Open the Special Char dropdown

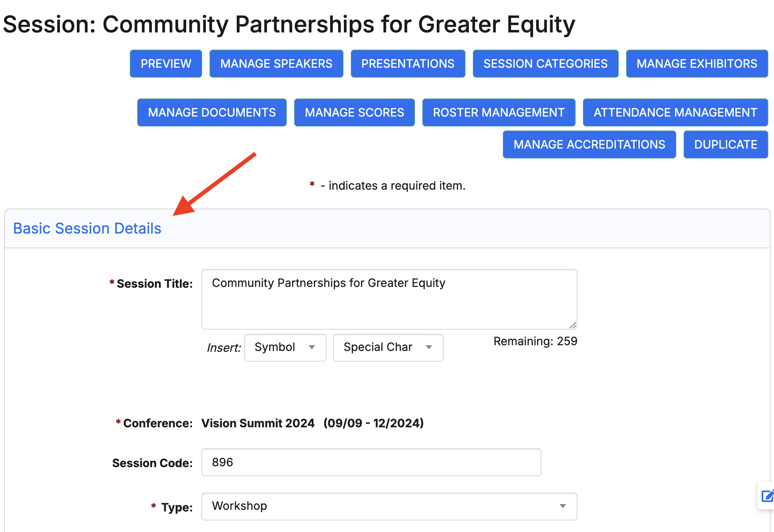coord(388,348)
